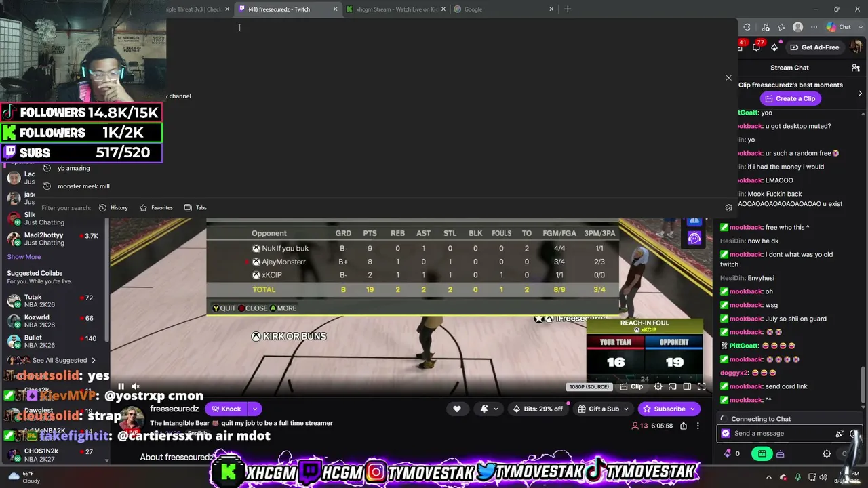
Task: Open the chat settings gear
Action: pyautogui.click(x=827, y=453)
